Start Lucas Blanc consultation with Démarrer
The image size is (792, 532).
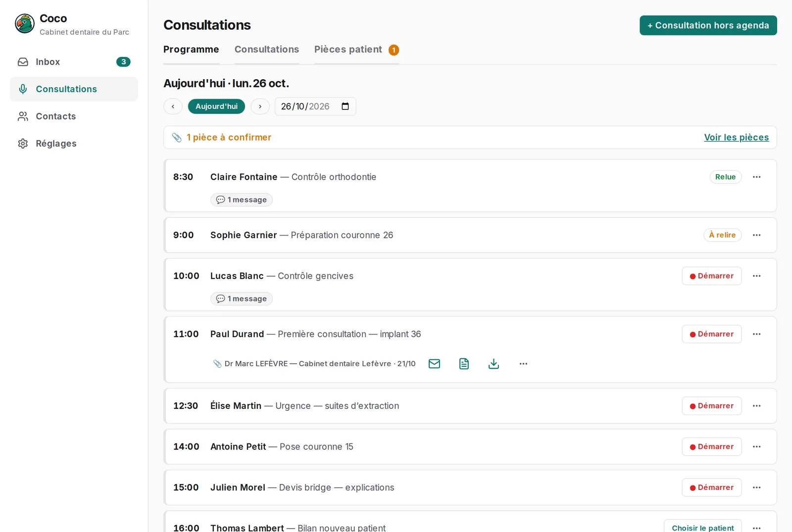coord(712,276)
